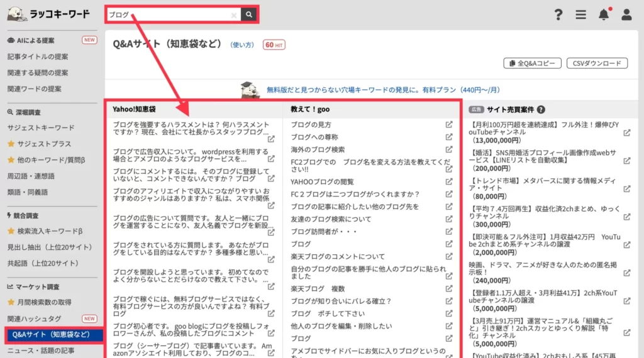Select 月間検索数の取得 in sidebar
The image size is (644, 358).
(40, 302)
